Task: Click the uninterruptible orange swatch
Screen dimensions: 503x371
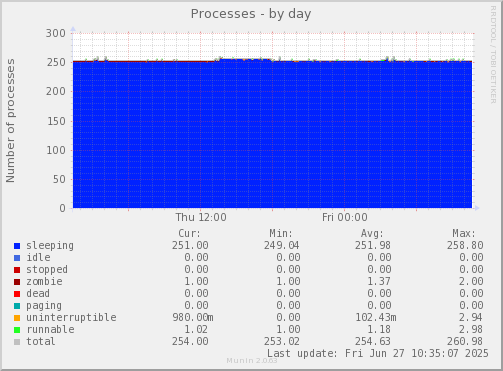Action: (17, 318)
